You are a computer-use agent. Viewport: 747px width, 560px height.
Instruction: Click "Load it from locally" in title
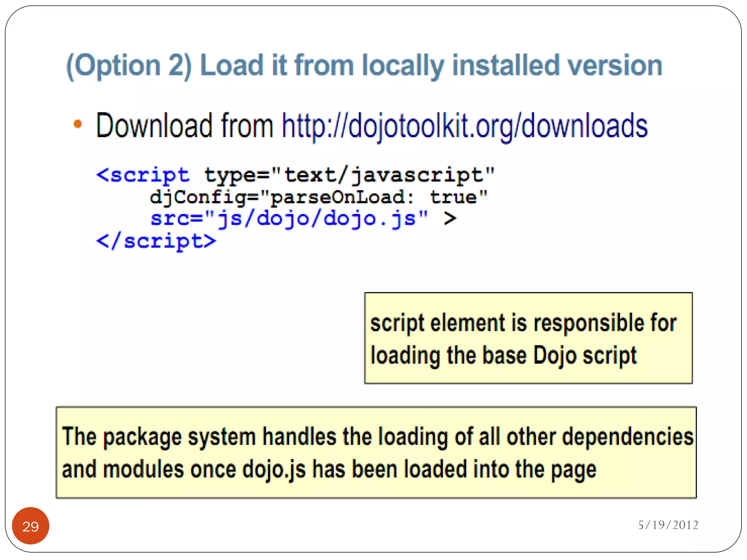pyautogui.click(x=322, y=66)
